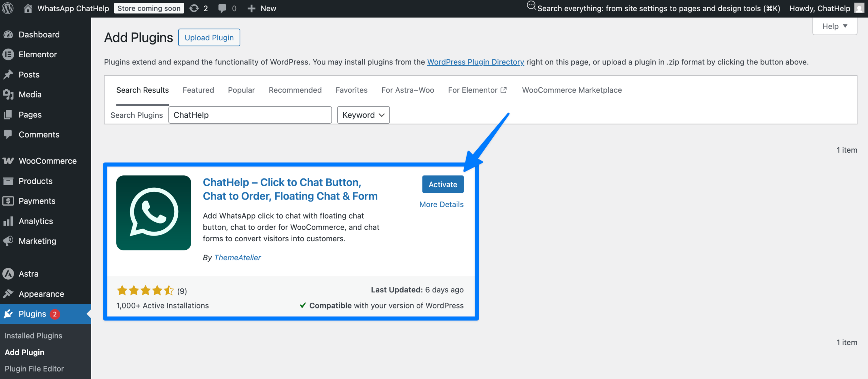
Task: Expand the Help panel dropdown
Action: pos(834,26)
